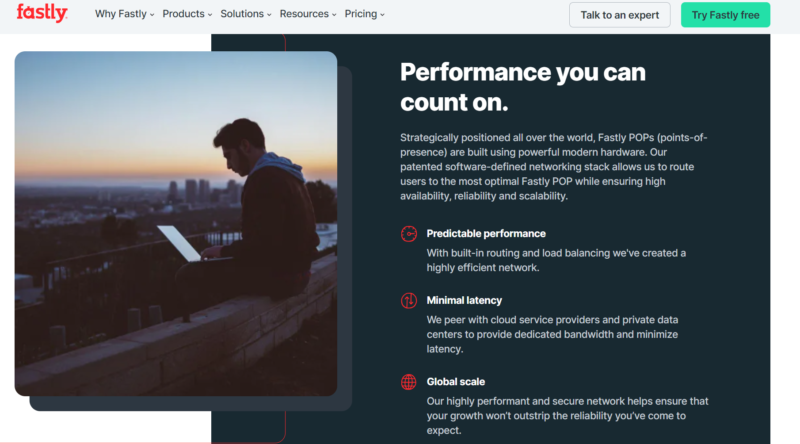Open the Why Fastly menu
This screenshot has width=800, height=444.
[x=119, y=14]
